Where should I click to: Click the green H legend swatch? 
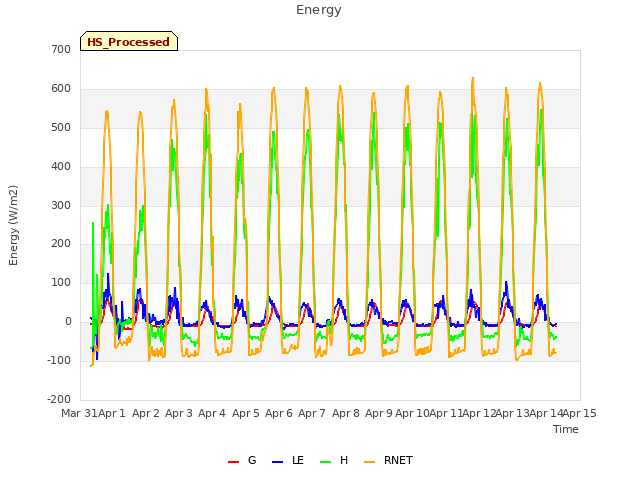[x=326, y=462]
